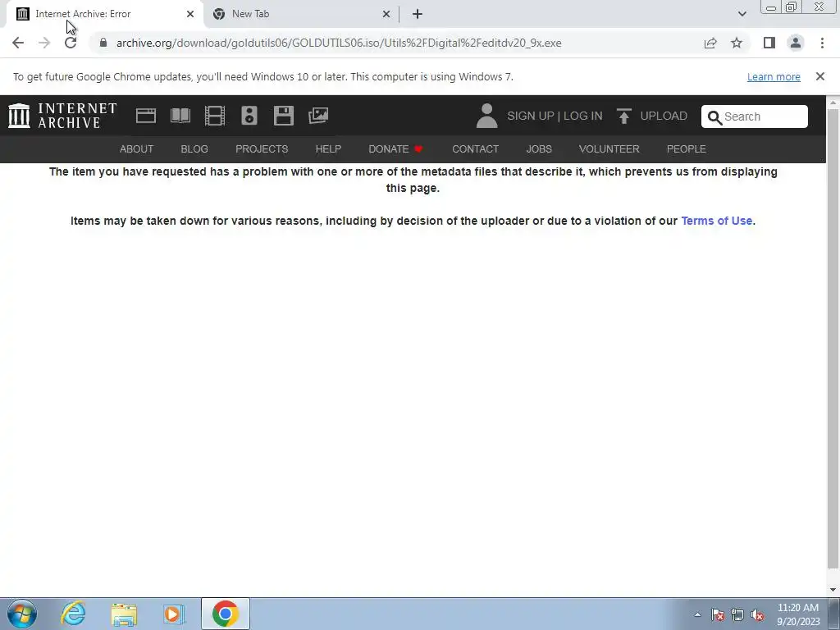Open the Audio speaker icon
This screenshot has width=840, height=630.
tap(249, 116)
